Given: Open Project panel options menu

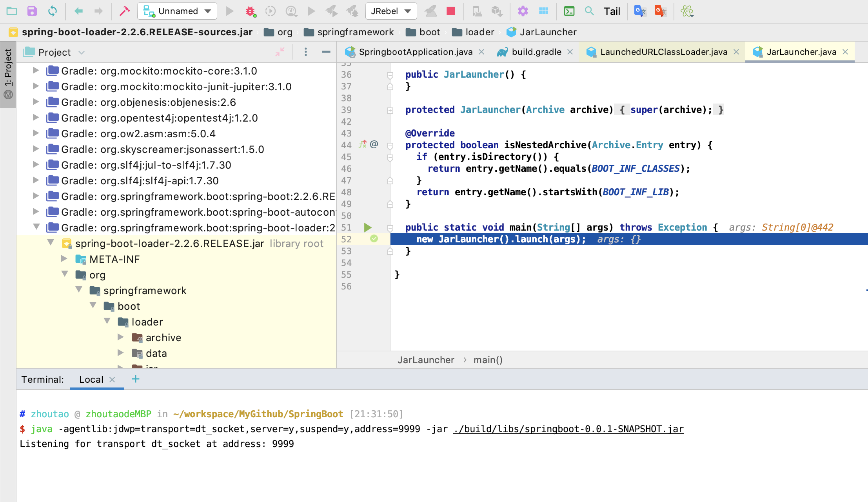Looking at the screenshot, I should tap(306, 52).
